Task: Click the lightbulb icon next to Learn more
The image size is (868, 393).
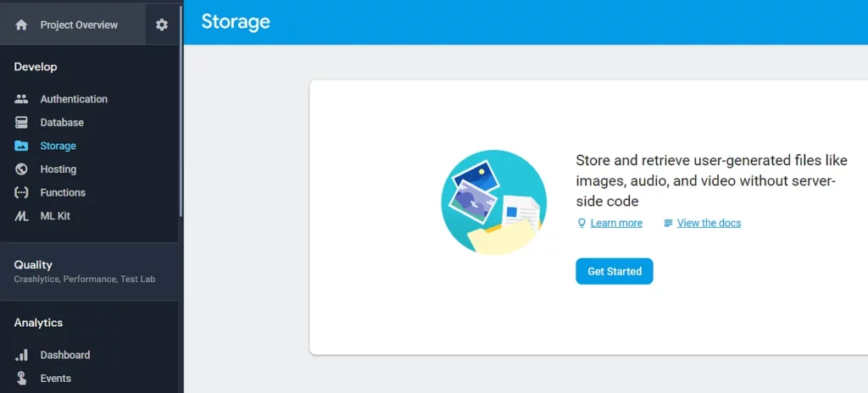Action: tap(581, 223)
